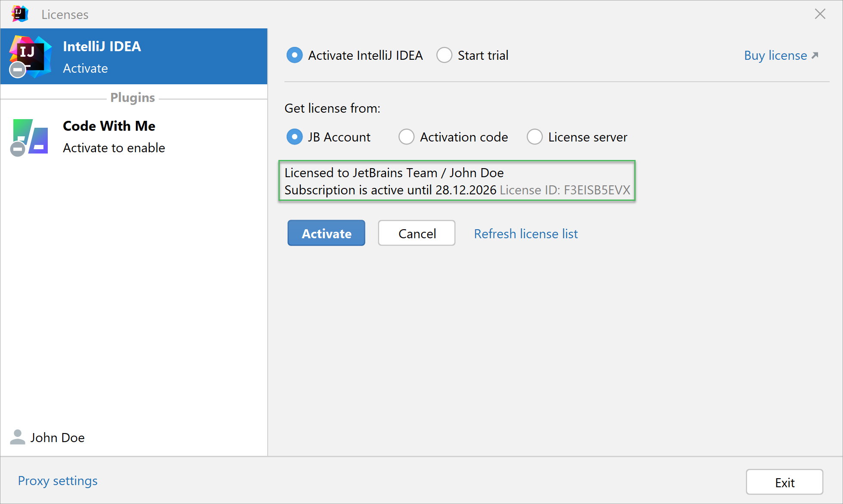
Task: Switch to License server activation
Action: [534, 137]
